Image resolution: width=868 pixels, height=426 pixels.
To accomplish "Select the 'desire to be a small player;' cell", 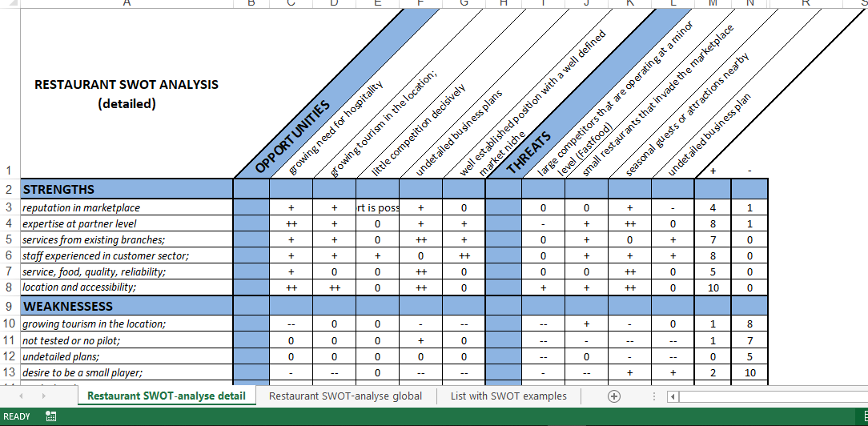I will (x=127, y=372).
